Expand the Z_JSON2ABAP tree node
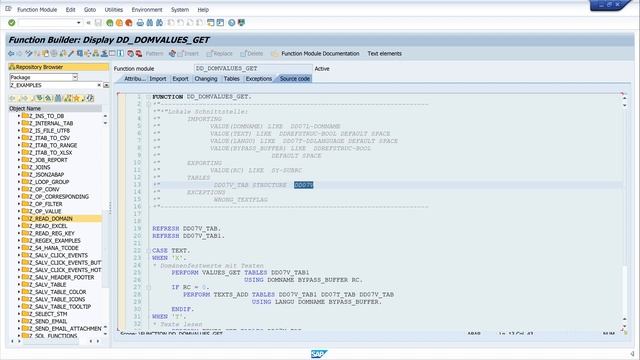Image resolution: width=640 pixels, height=360 pixels. pyautogui.click(x=19, y=175)
